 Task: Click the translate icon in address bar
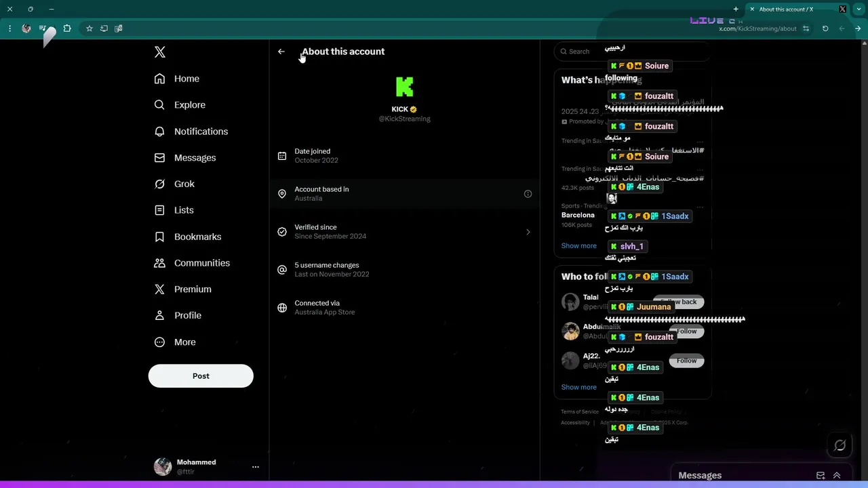click(x=119, y=28)
